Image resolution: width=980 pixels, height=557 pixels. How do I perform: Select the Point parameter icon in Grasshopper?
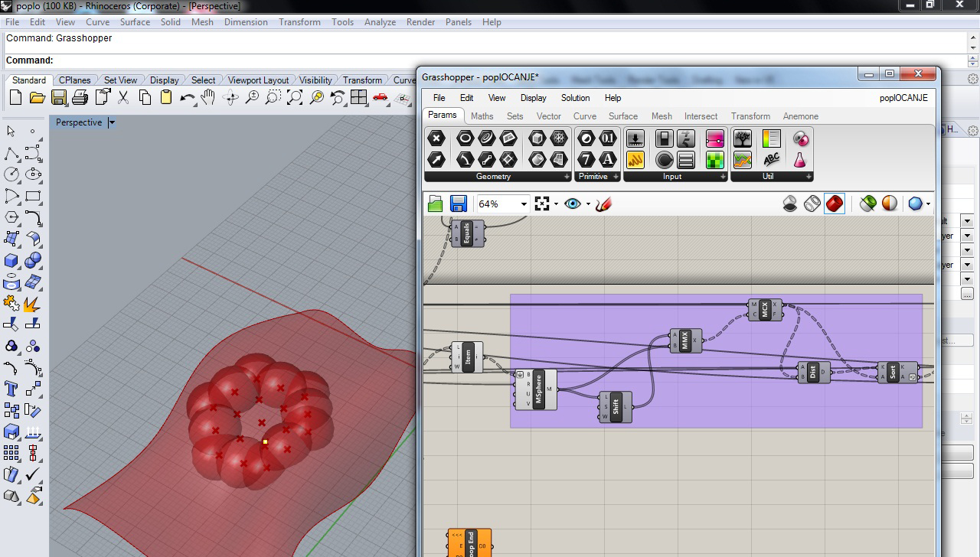coord(436,138)
